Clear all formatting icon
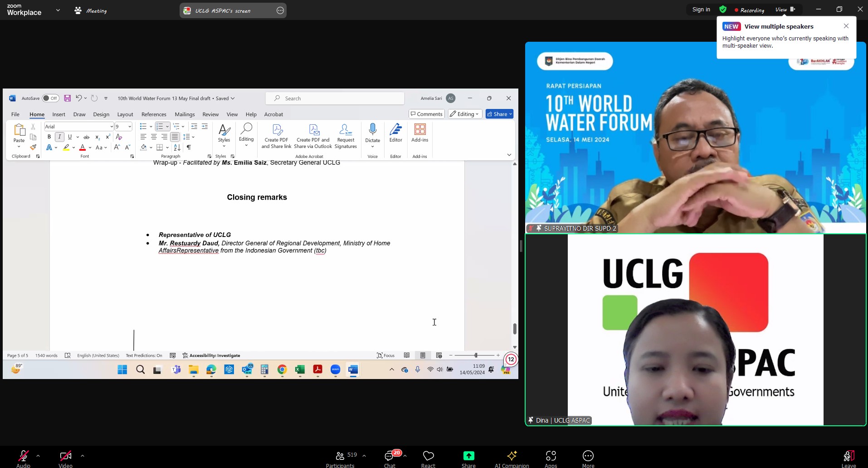Viewport: 868px width, 468px height. pyautogui.click(x=119, y=137)
